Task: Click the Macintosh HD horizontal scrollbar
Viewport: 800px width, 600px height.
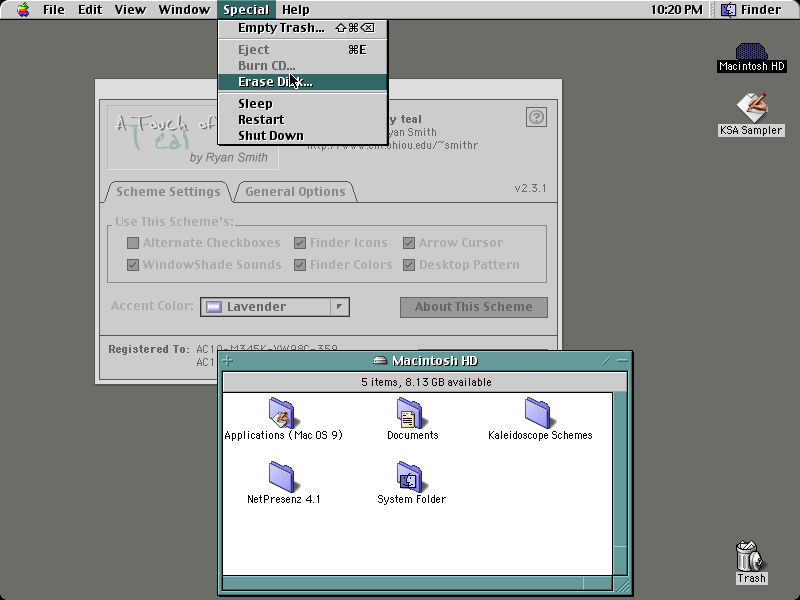Action: click(x=417, y=583)
